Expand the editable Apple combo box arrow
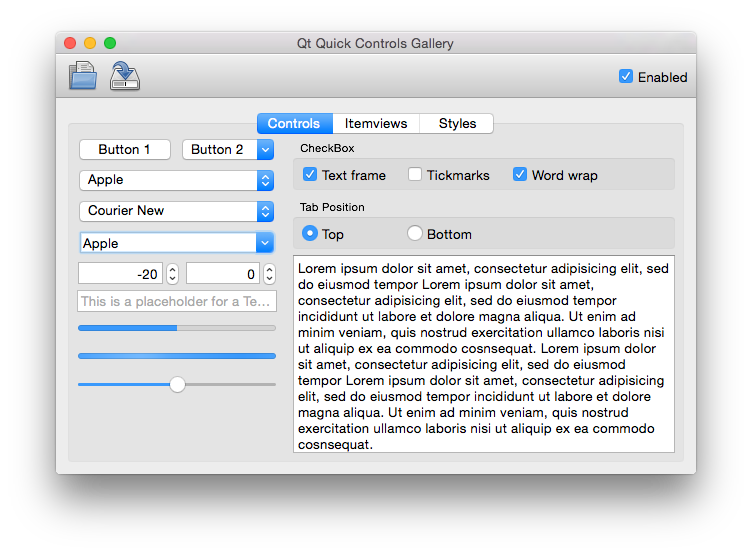The width and height of the screenshot is (752, 554). click(265, 243)
